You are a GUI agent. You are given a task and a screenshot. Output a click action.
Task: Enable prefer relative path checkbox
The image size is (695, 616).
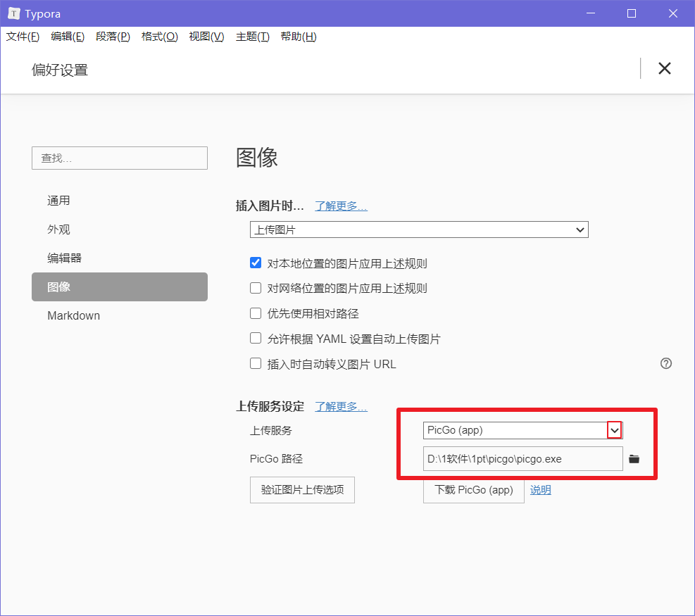click(x=256, y=313)
